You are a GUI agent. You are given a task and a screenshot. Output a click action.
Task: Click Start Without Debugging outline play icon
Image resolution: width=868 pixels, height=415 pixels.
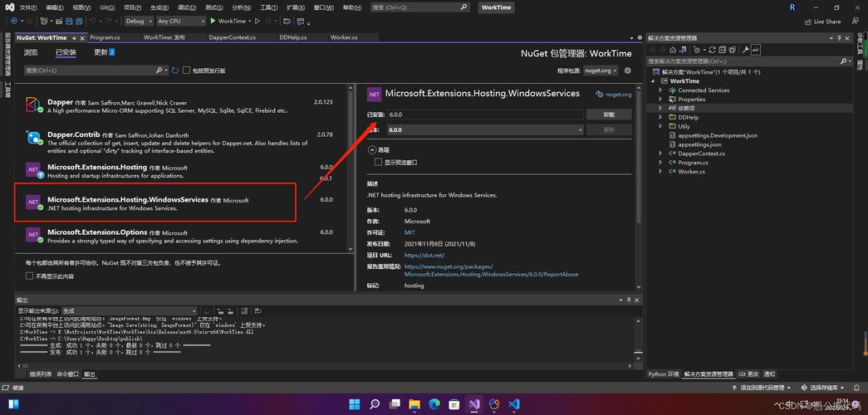tap(257, 21)
